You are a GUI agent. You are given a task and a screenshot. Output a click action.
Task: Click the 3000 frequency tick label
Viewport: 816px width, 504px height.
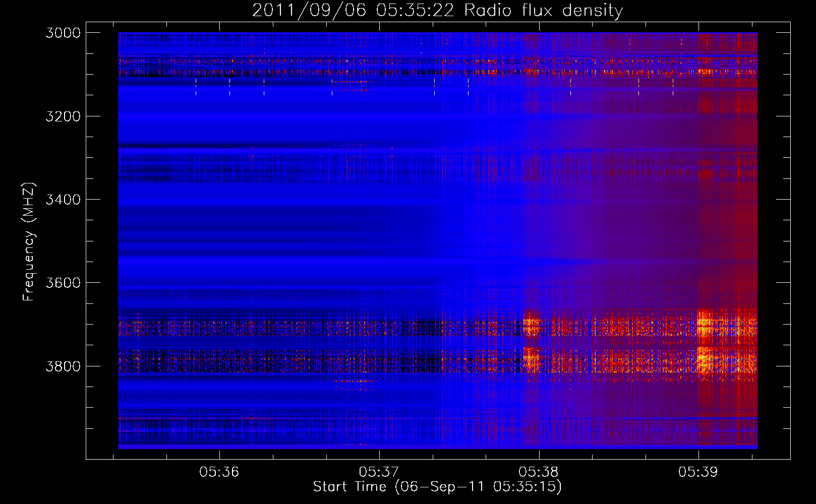pos(63,33)
